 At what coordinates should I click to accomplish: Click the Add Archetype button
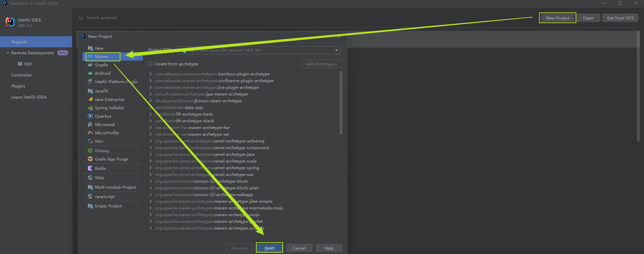pyautogui.click(x=321, y=64)
